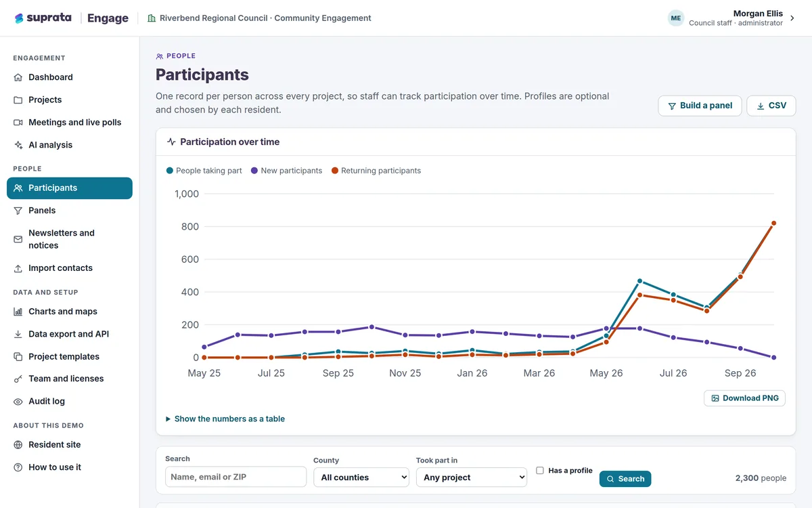Click the download icon in CSV button
The height and width of the screenshot is (508, 812).
761,106
